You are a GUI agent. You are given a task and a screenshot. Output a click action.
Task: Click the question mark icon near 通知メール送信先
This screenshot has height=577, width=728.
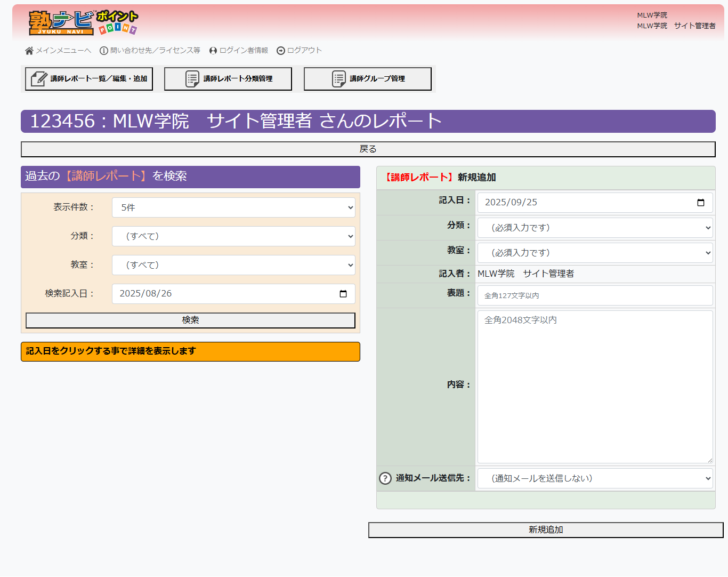click(x=385, y=478)
